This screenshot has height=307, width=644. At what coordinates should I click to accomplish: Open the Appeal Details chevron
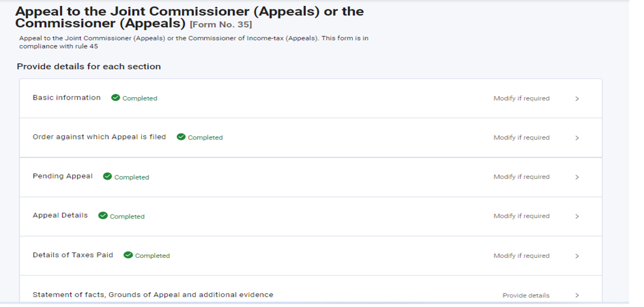[x=577, y=216]
